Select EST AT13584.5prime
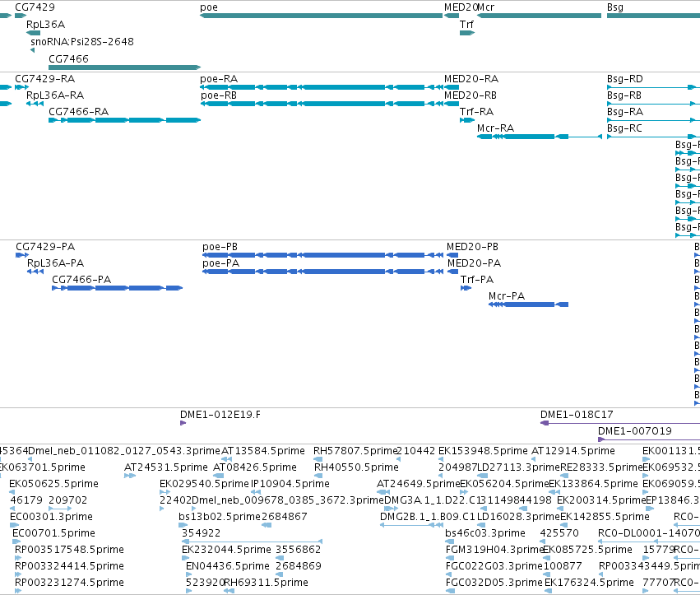The image size is (700, 595). tap(263, 451)
